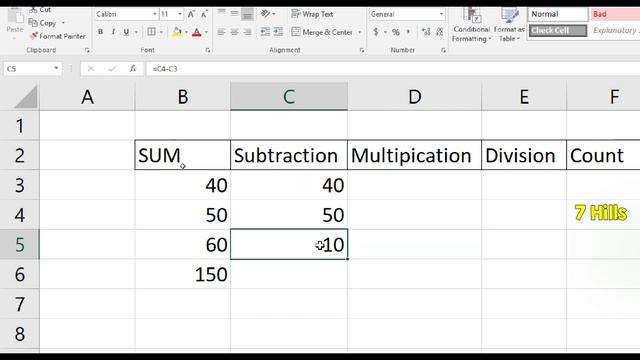Apply the red Font Color A
640x360 pixels.
click(x=197, y=32)
